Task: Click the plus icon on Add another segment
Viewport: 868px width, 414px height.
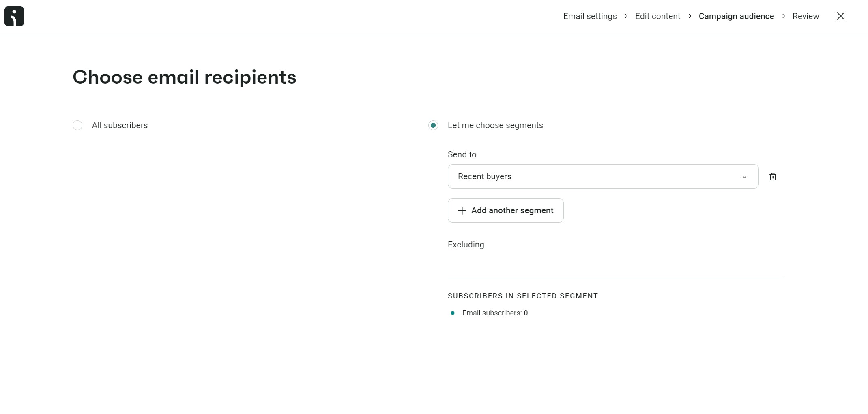Action: (462, 210)
